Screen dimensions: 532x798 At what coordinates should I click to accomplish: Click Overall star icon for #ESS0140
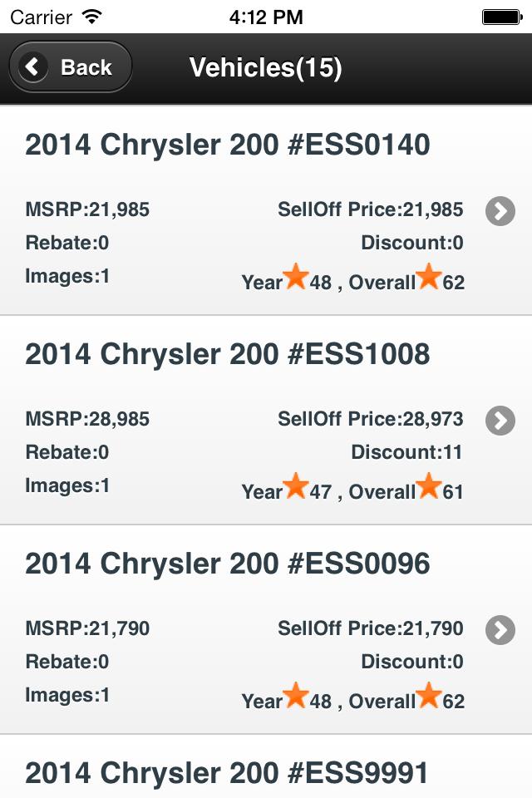429,277
